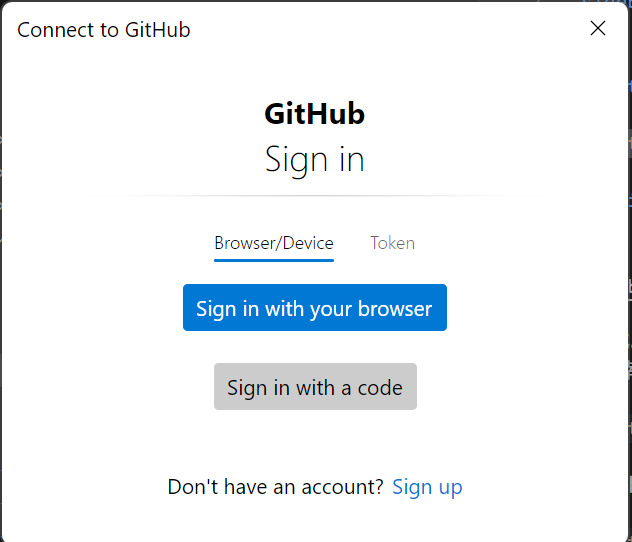Create a new account via Sign up

click(427, 487)
